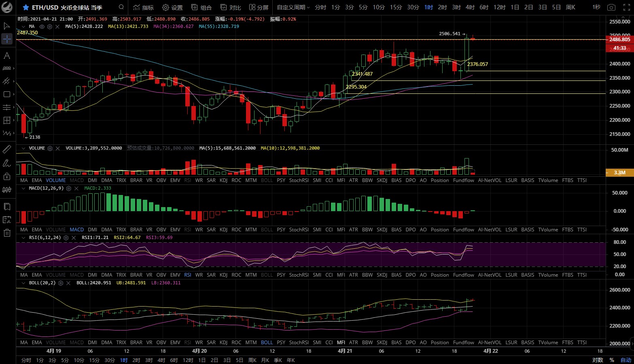This screenshot has width=634, height=364.
Task: Select the 30分 timeframe in top bar
Action: pyautogui.click(x=413, y=8)
